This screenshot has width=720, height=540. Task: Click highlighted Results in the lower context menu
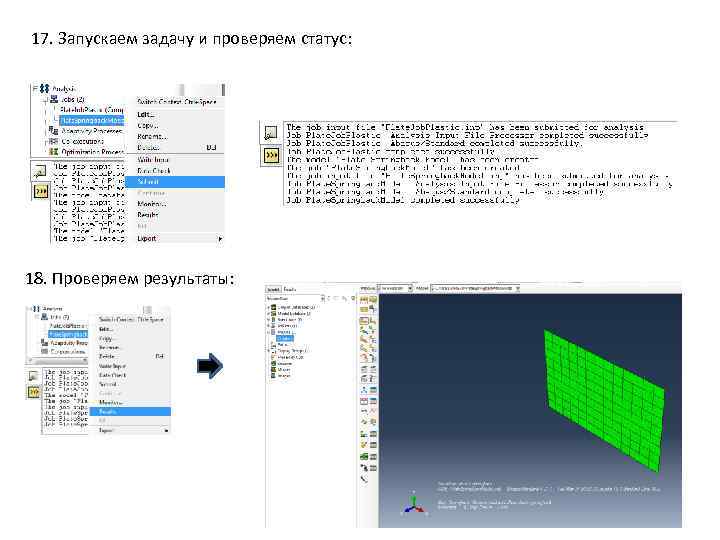(130, 412)
